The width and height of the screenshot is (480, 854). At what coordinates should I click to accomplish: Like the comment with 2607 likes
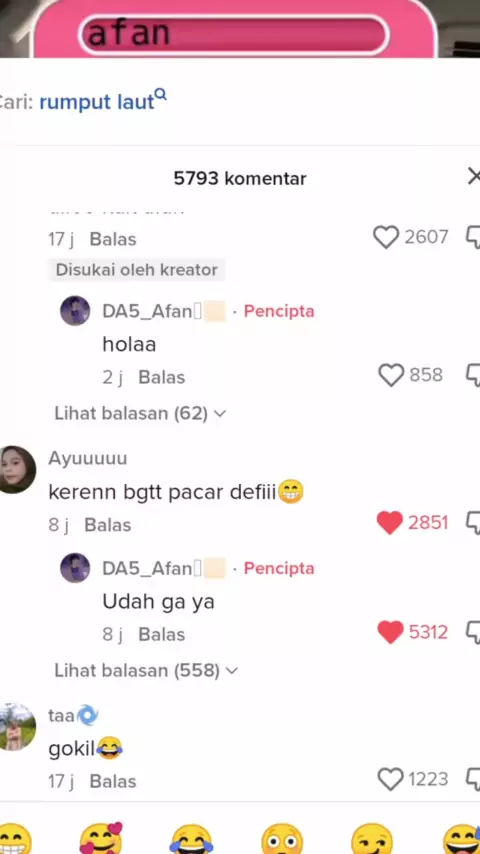tap(386, 237)
